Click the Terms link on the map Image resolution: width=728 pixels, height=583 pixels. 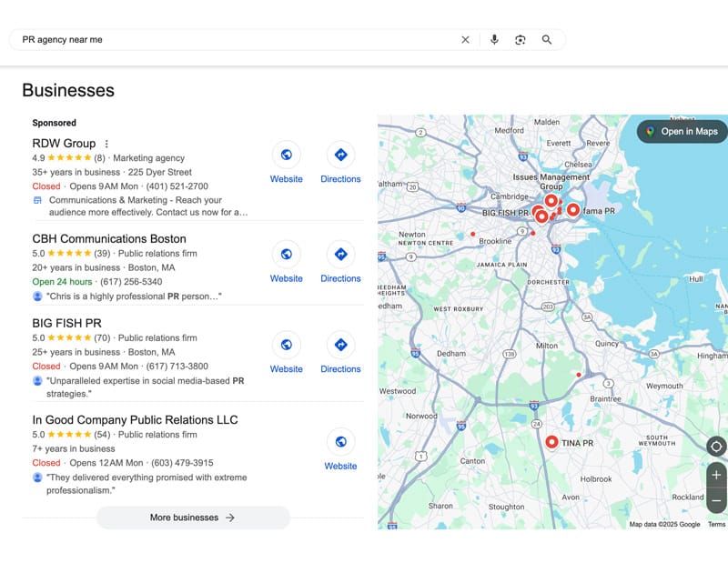pyautogui.click(x=716, y=524)
